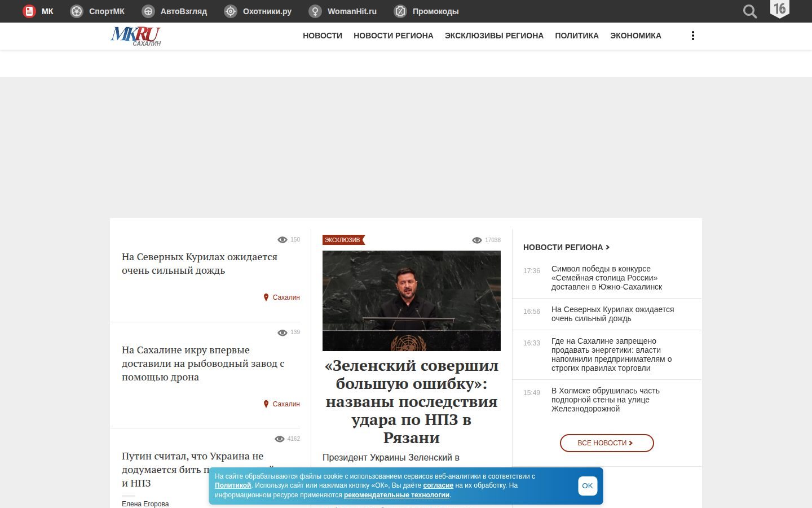Open headline about rain on Северных Курилах
This screenshot has height=508, width=812.
(x=200, y=264)
